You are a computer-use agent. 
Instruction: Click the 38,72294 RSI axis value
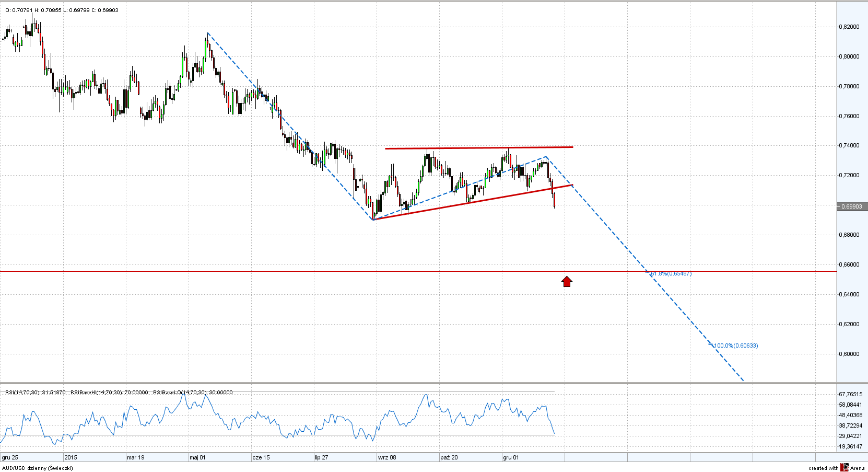(x=851, y=425)
